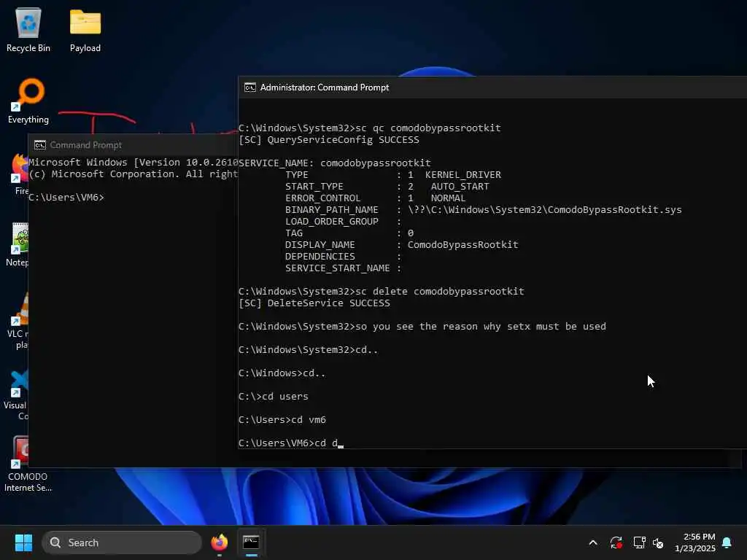Screen dimensions: 747x560
Task: Click the sync update tray icon
Action: 616,542
